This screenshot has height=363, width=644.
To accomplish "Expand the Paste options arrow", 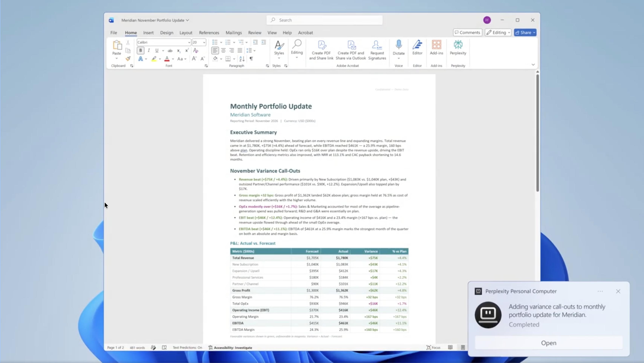I will (116, 58).
